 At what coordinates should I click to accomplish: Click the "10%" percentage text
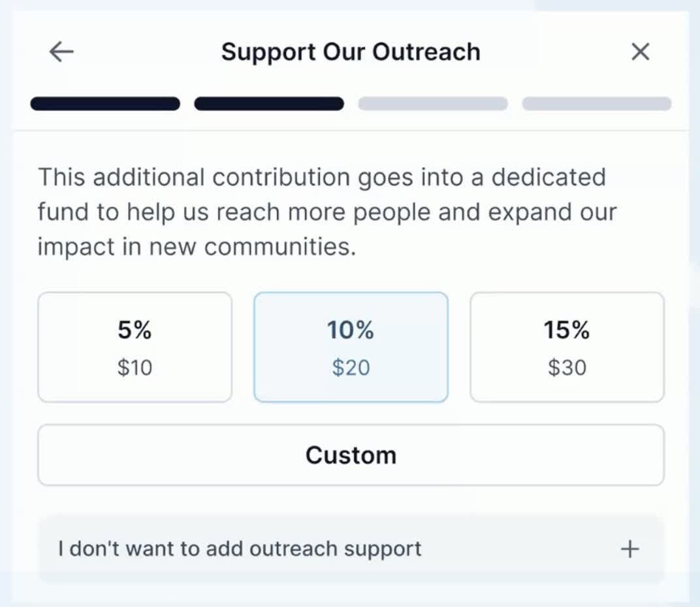351,330
